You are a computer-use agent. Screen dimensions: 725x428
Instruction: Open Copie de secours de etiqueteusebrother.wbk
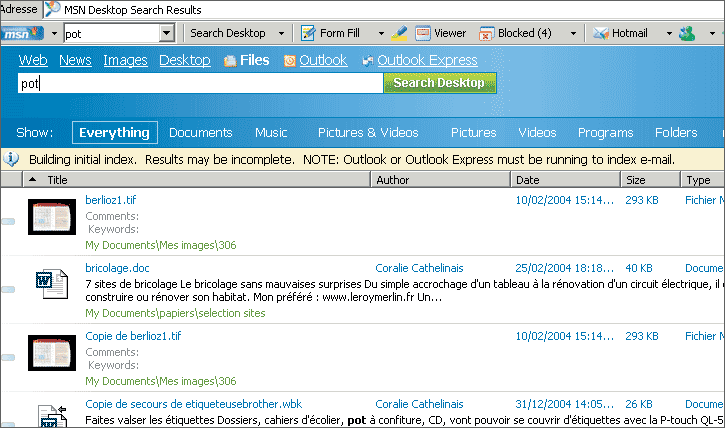[x=193, y=404]
